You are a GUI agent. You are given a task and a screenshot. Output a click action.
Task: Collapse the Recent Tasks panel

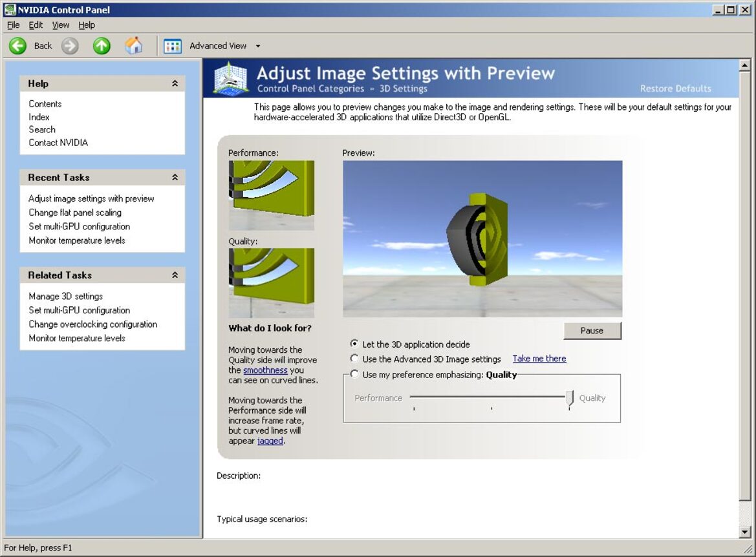point(175,177)
